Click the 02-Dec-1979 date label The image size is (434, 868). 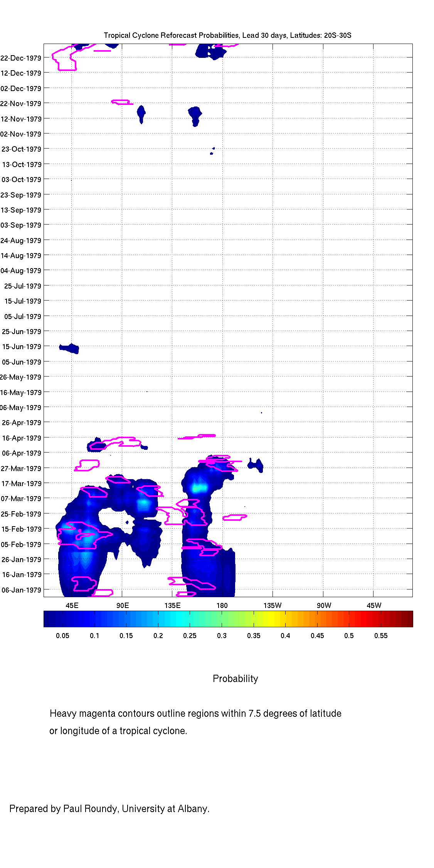(x=21, y=89)
